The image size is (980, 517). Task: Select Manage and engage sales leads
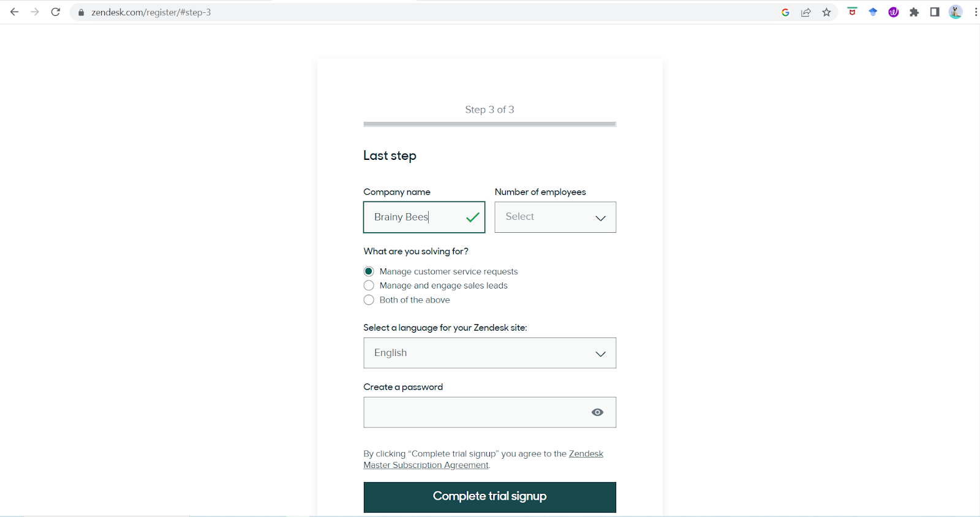(369, 285)
